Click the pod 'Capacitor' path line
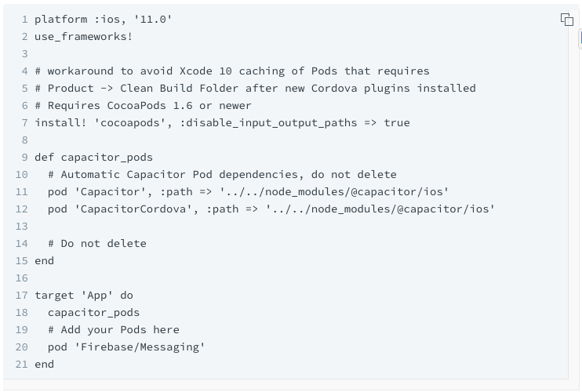This screenshot has height=392, width=582. [x=248, y=191]
